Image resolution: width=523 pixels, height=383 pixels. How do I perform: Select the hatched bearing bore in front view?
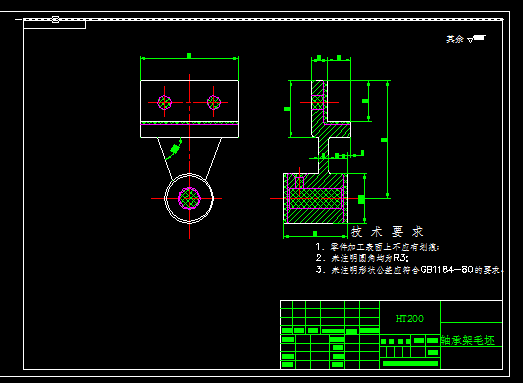pos(189,198)
